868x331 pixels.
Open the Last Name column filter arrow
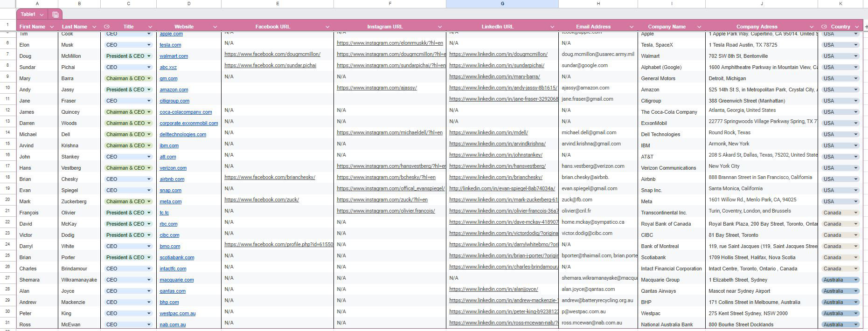pos(94,27)
